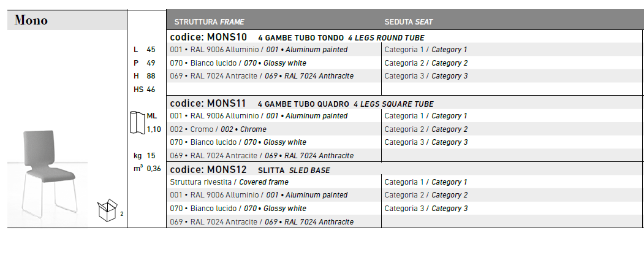
Task: Pick Categoria 2 under MONS12 seat
Action: click(x=426, y=195)
